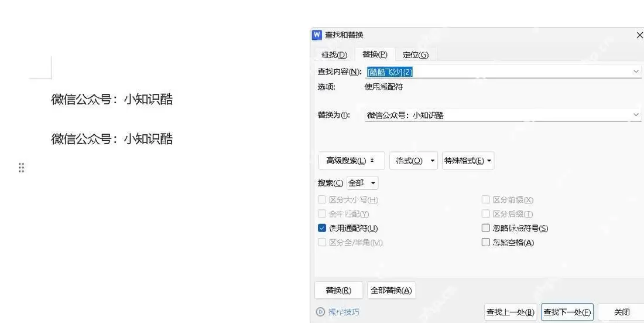Enable the 忽略标点符号(S) checkbox
The image size is (644, 323).
tap(485, 228)
